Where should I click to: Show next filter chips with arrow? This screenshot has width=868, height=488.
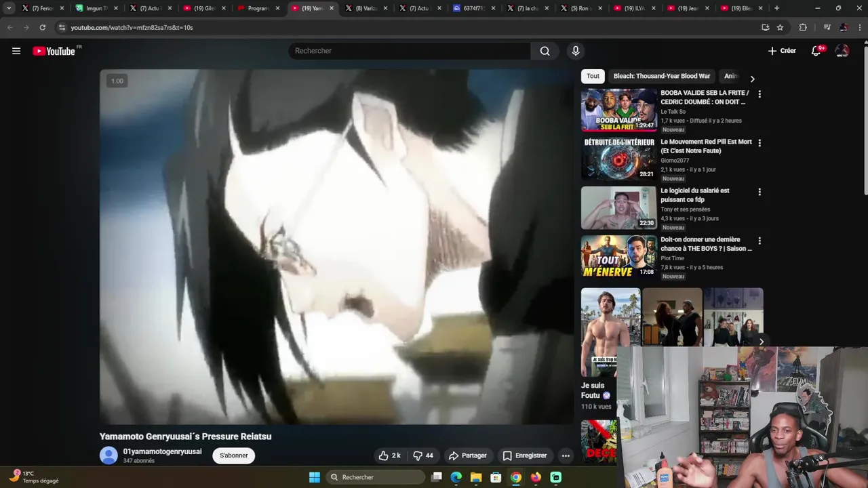[x=752, y=79]
